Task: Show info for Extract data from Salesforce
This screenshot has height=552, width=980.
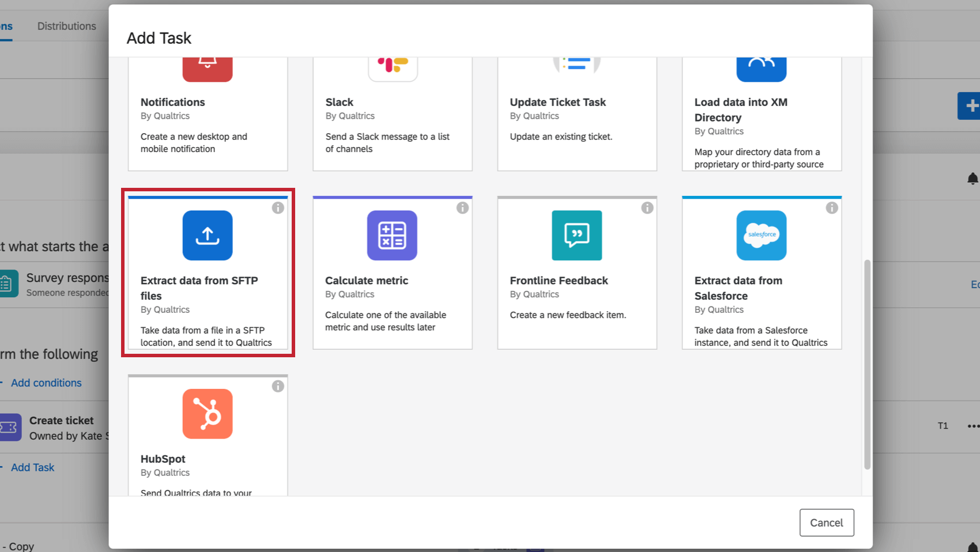Action: click(x=832, y=208)
